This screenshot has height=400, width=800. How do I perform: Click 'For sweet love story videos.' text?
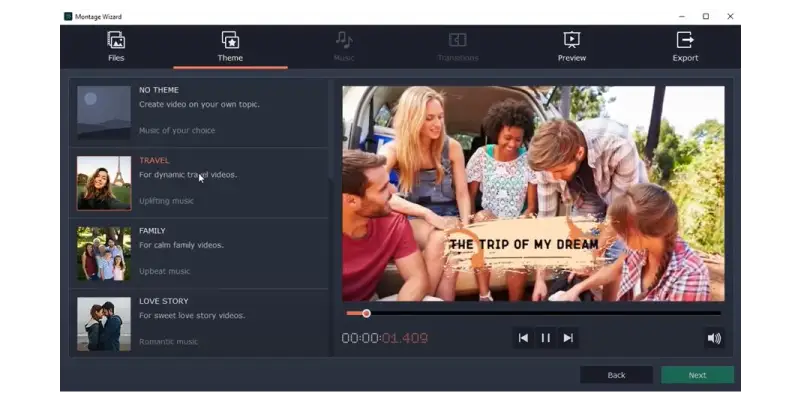tap(192, 315)
